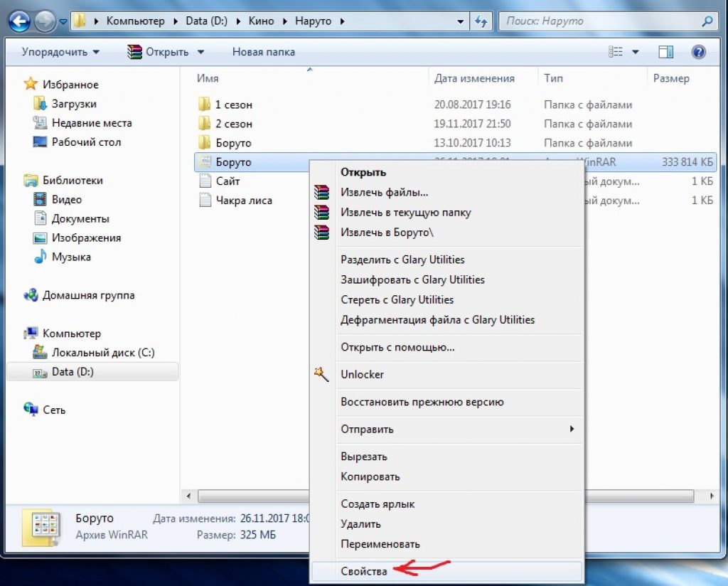Screen dimensions: 728x586
Task: Select the "Сайт" text document
Action: [x=219, y=181]
